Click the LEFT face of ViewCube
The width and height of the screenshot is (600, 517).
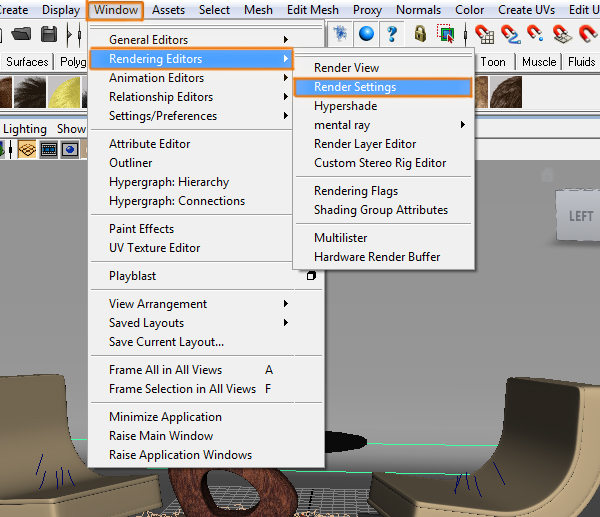pyautogui.click(x=580, y=215)
